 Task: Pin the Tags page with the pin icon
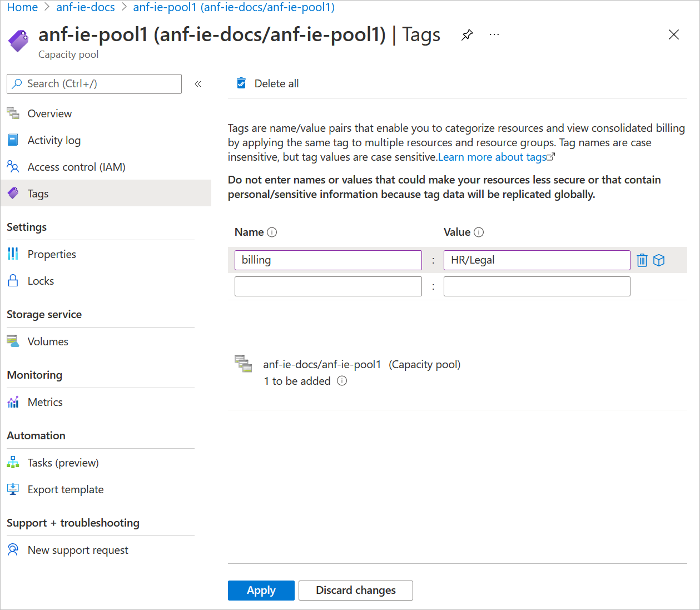click(x=466, y=34)
